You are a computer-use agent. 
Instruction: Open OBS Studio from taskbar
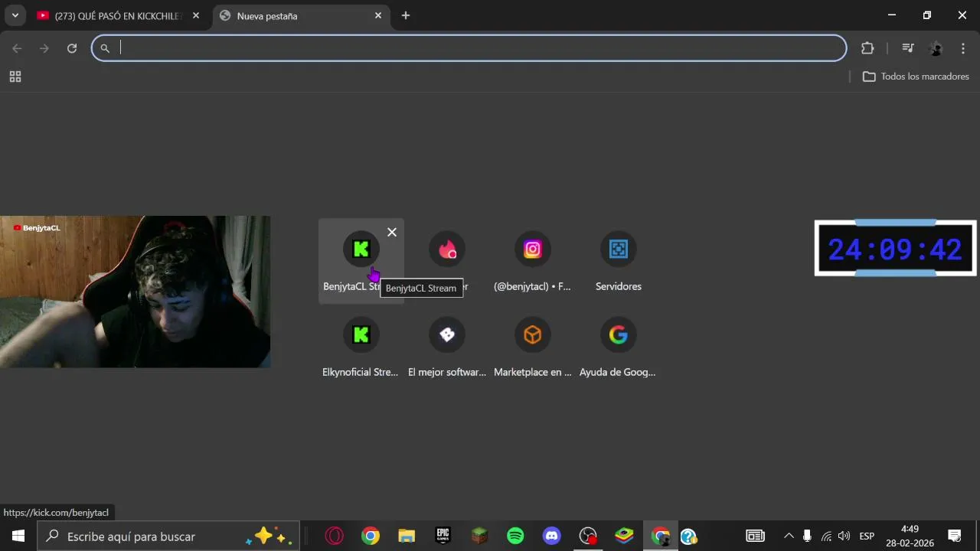click(588, 536)
